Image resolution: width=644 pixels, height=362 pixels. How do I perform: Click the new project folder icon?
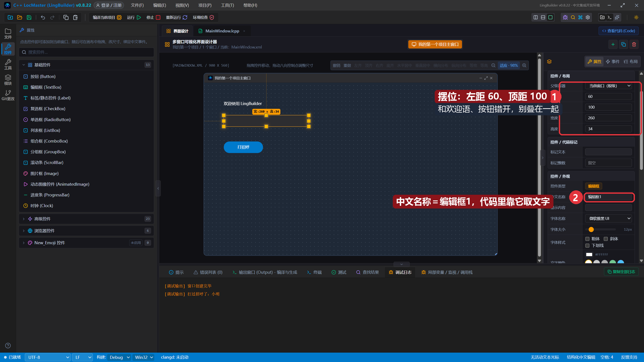click(10, 17)
